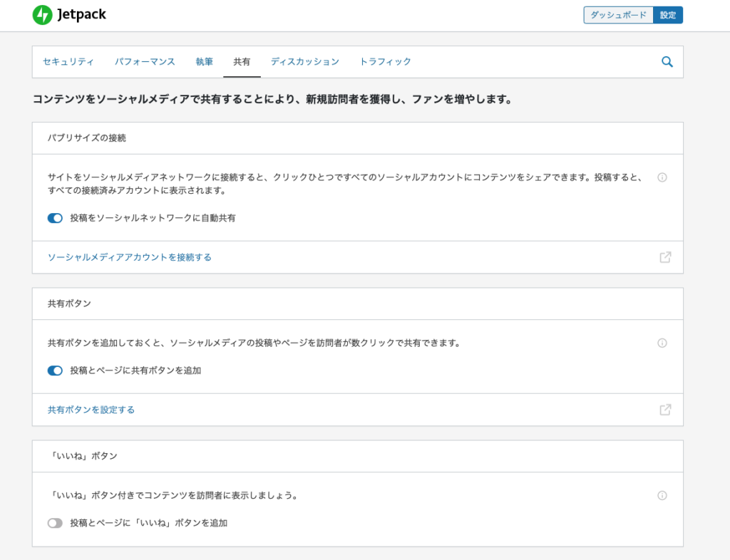Click info icon in 共有ボタン section
Viewport: 730px width, 560px height.
click(x=662, y=343)
